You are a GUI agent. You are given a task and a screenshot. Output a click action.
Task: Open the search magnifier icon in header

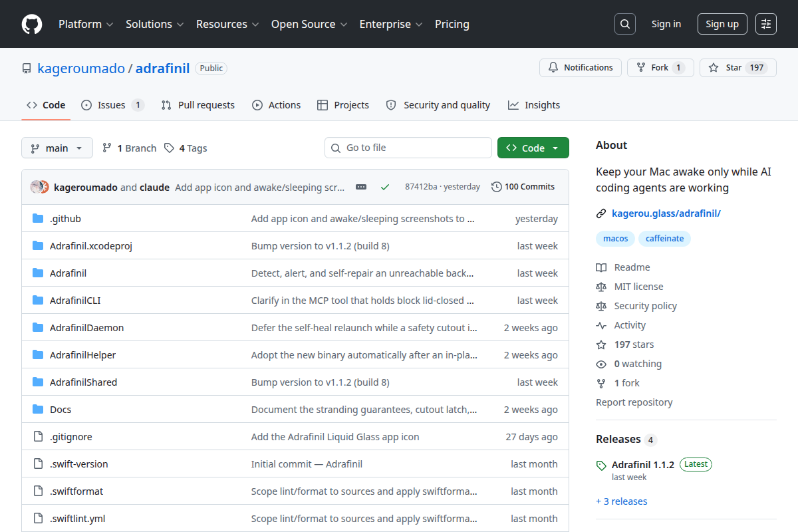[624, 24]
